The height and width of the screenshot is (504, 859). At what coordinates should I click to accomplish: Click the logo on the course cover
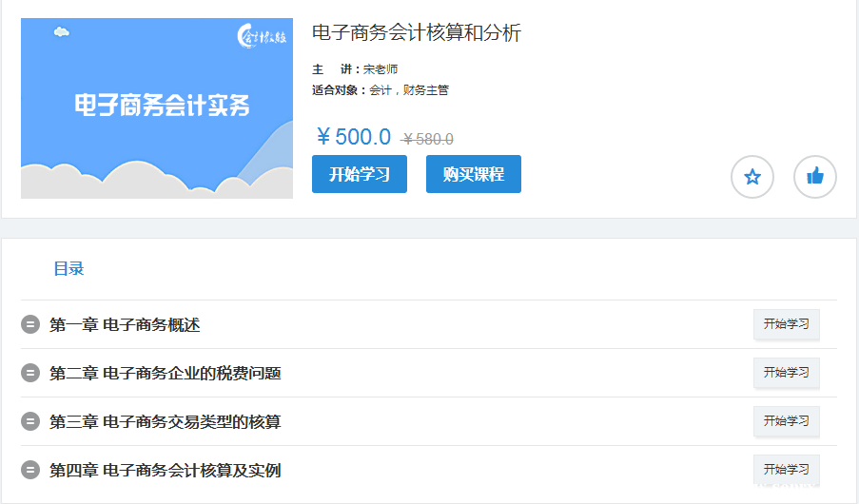click(261, 38)
